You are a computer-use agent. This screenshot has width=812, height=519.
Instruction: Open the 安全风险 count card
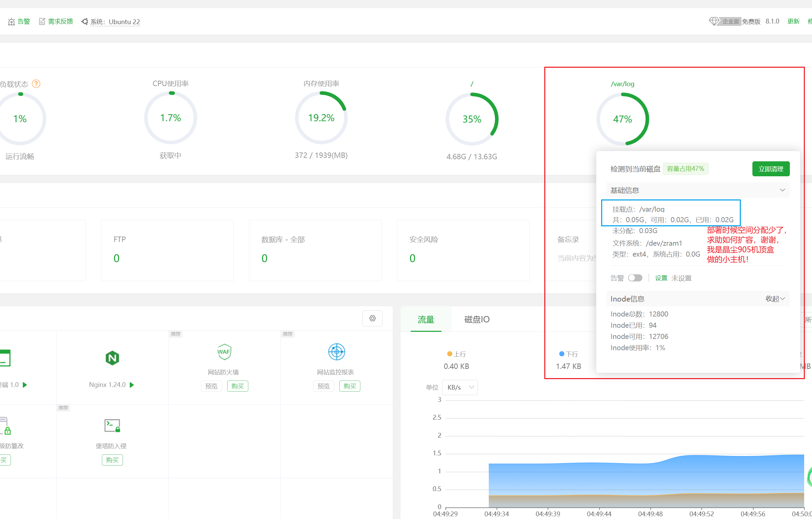(463, 250)
